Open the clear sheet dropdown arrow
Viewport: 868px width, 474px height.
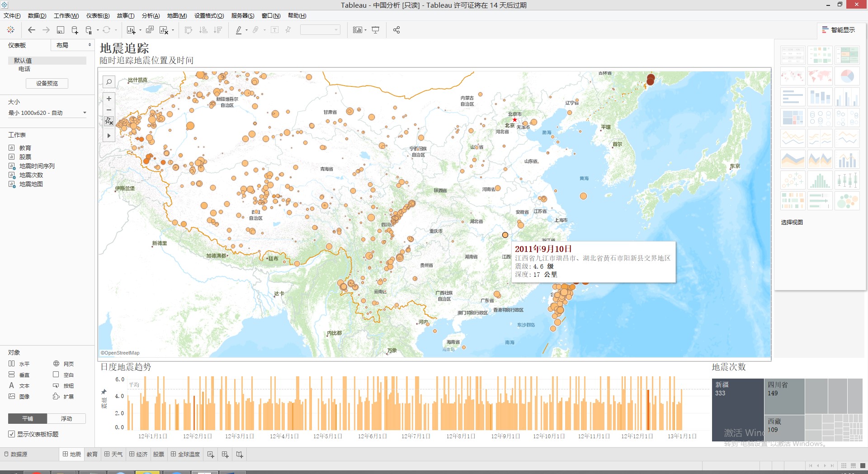pyautogui.click(x=173, y=30)
